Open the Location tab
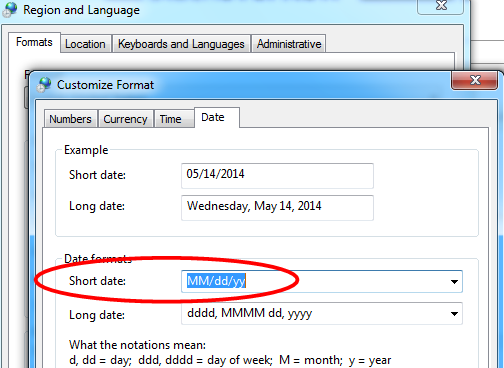Screen dimensions: 504x368 pyautogui.click(x=86, y=44)
